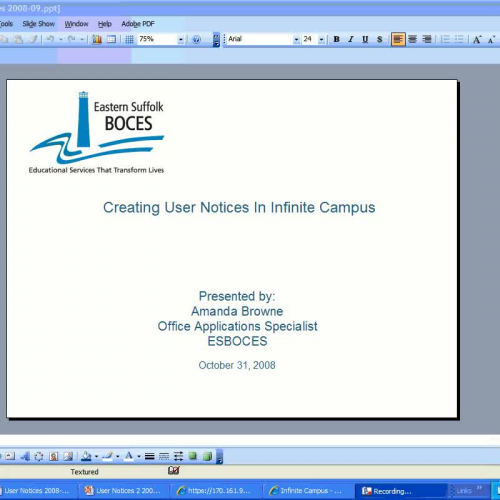This screenshot has height=500, width=500.
Task: Click the spelling check status icon
Action: pyautogui.click(x=174, y=470)
